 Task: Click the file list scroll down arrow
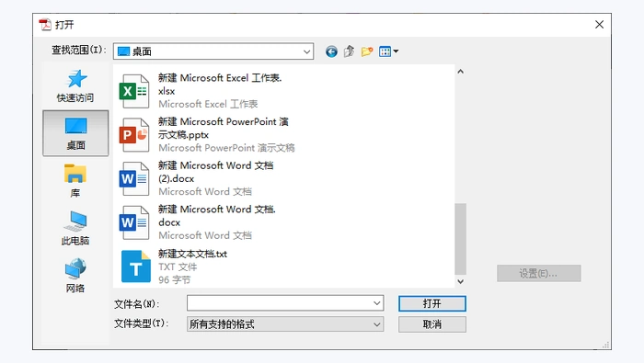[460, 281]
